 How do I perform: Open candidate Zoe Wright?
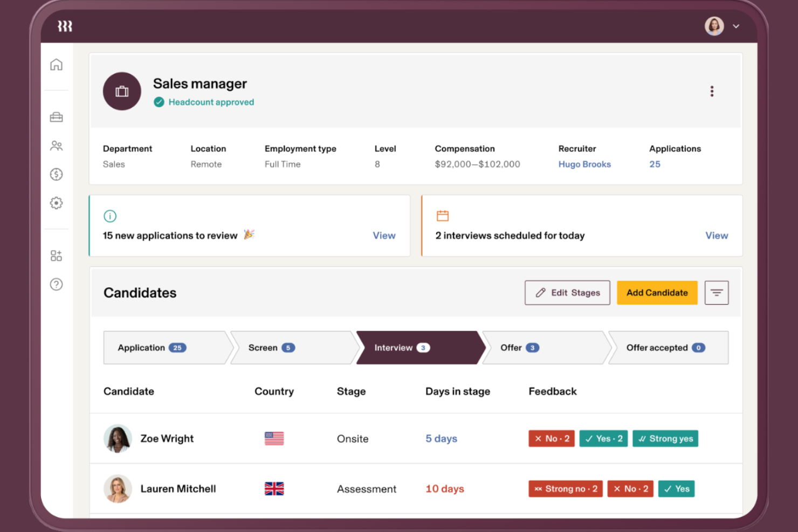[x=167, y=439]
